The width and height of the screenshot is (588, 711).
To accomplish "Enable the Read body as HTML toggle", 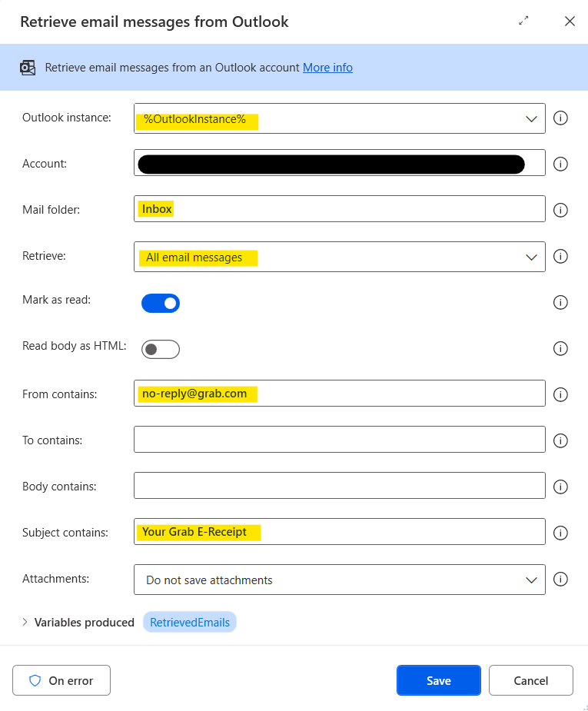I will point(160,350).
